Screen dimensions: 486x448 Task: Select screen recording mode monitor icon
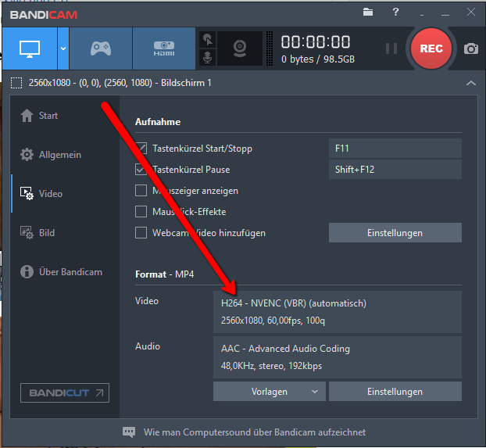(29, 48)
